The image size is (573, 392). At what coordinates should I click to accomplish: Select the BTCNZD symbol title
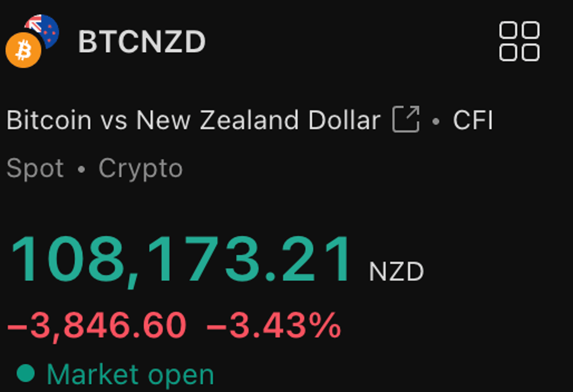141,41
